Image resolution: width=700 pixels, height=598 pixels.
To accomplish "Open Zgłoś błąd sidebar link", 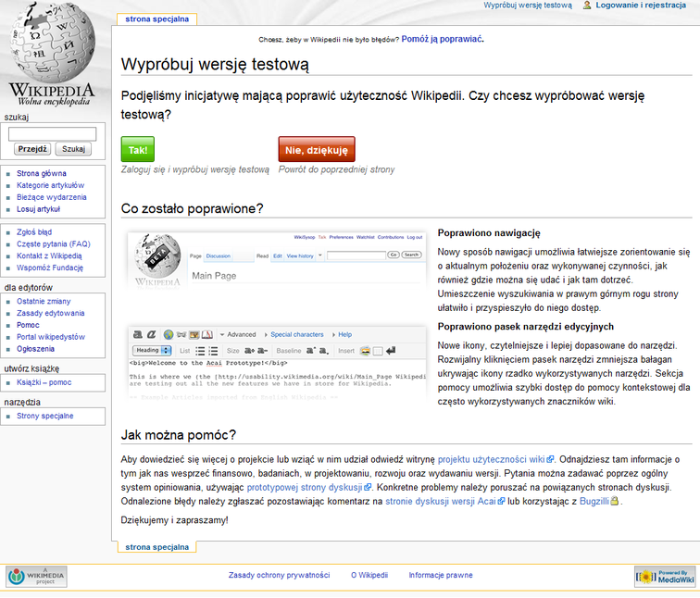I will click(x=34, y=232).
